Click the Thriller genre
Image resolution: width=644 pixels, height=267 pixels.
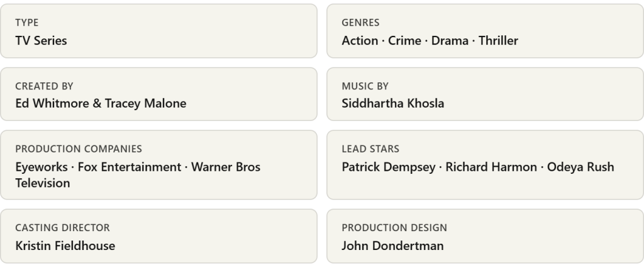coord(498,41)
